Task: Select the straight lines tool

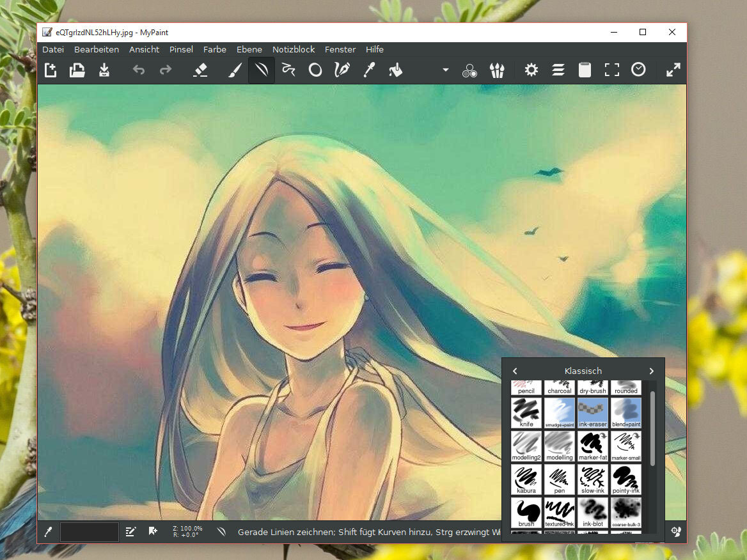Action: click(x=261, y=70)
